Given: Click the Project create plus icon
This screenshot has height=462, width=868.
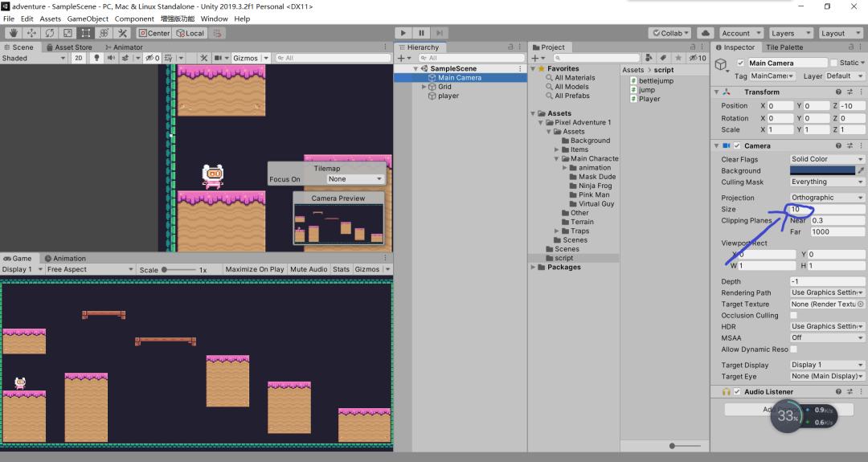Looking at the screenshot, I should point(537,58).
